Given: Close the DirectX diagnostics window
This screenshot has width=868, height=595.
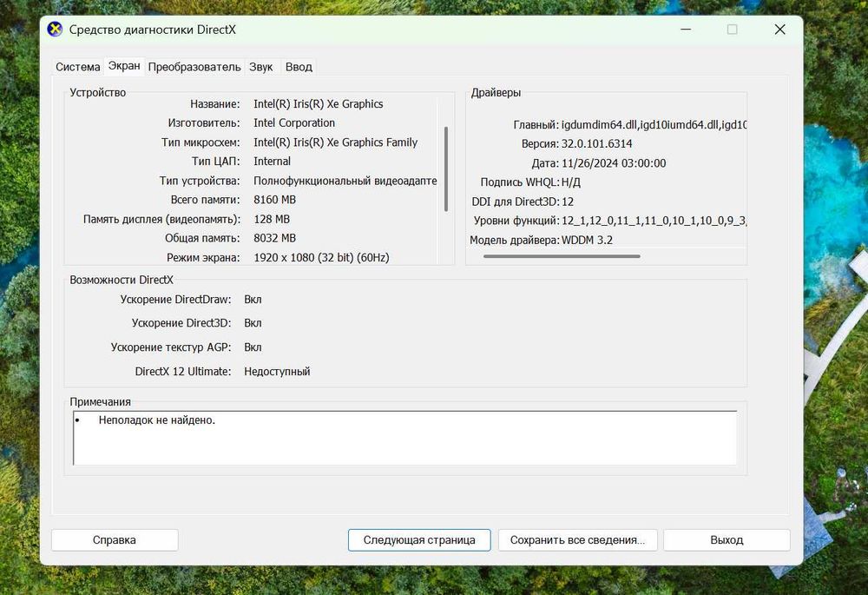Looking at the screenshot, I should (779, 30).
